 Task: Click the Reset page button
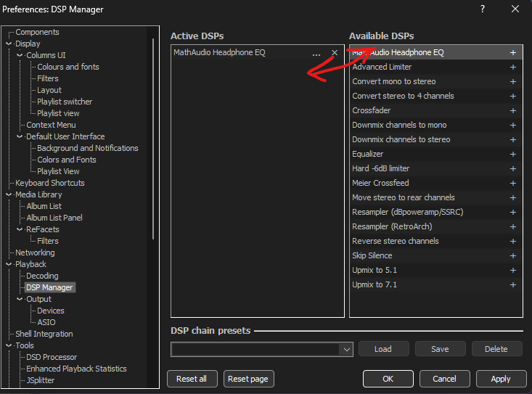pos(248,379)
